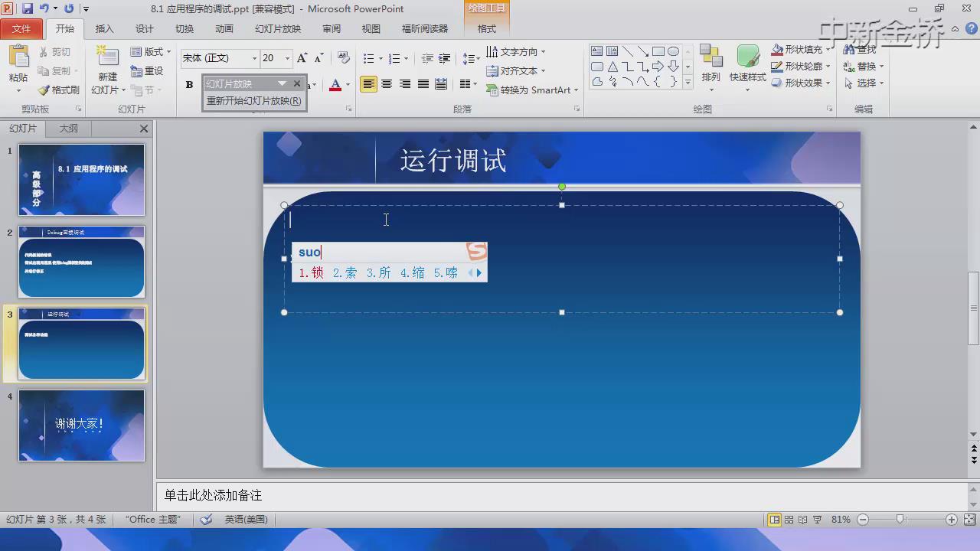Screen dimensions: 980x551
Task: Click spell check icon in status bar
Action: pos(206,520)
